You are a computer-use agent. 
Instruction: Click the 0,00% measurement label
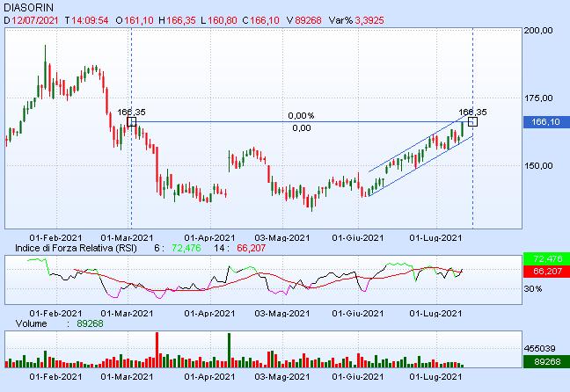301,115
